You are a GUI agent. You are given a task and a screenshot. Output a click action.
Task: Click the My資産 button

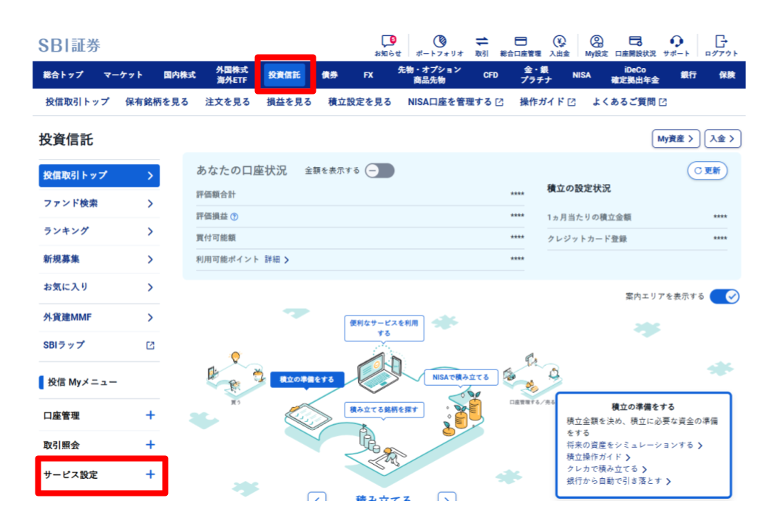(675, 139)
